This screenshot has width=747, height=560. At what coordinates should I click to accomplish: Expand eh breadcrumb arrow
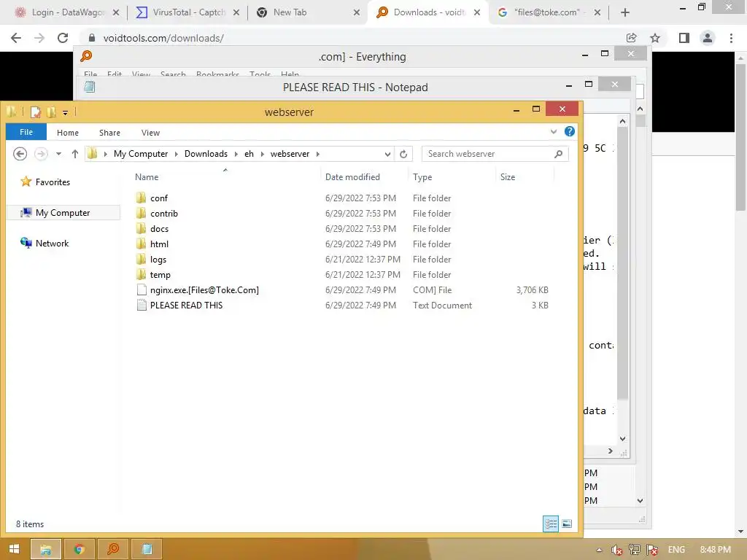pyautogui.click(x=262, y=154)
